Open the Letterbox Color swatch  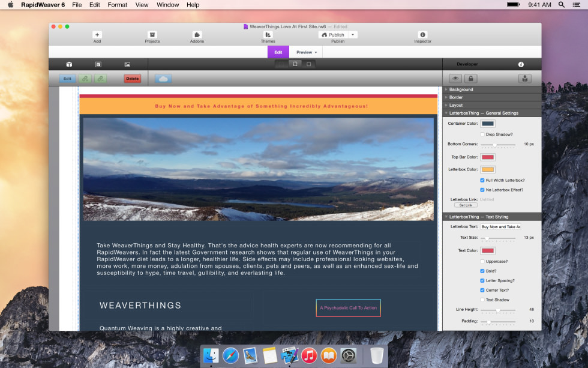tap(487, 169)
